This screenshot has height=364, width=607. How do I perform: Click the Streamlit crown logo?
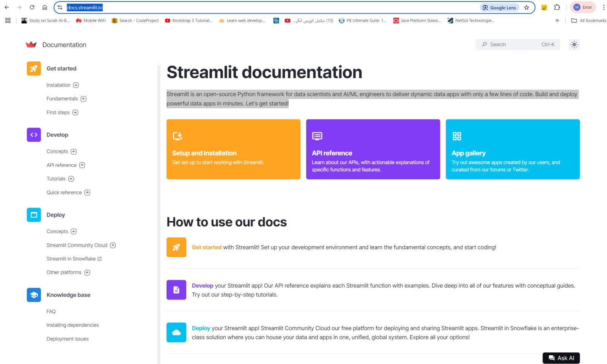click(32, 44)
